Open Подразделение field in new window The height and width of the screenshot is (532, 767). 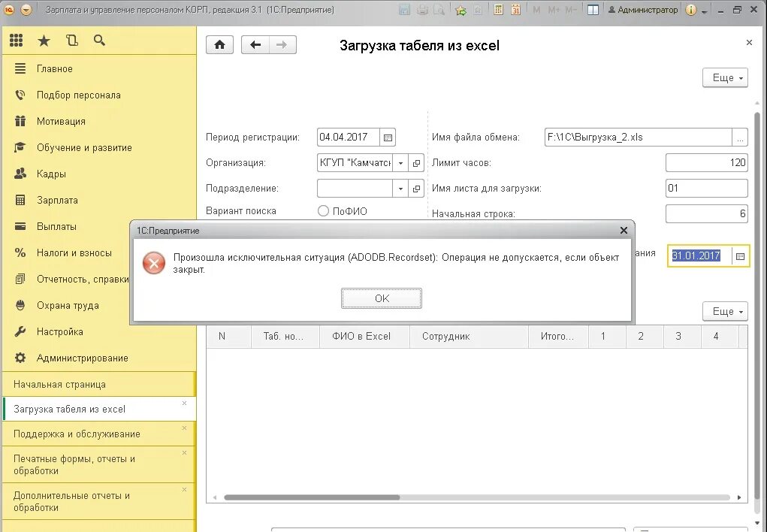pos(416,189)
